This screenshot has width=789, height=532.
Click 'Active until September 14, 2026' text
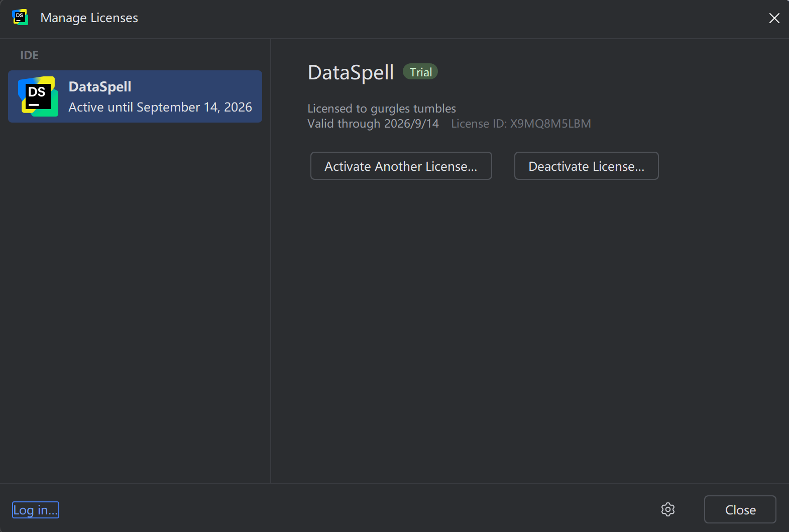click(x=160, y=107)
